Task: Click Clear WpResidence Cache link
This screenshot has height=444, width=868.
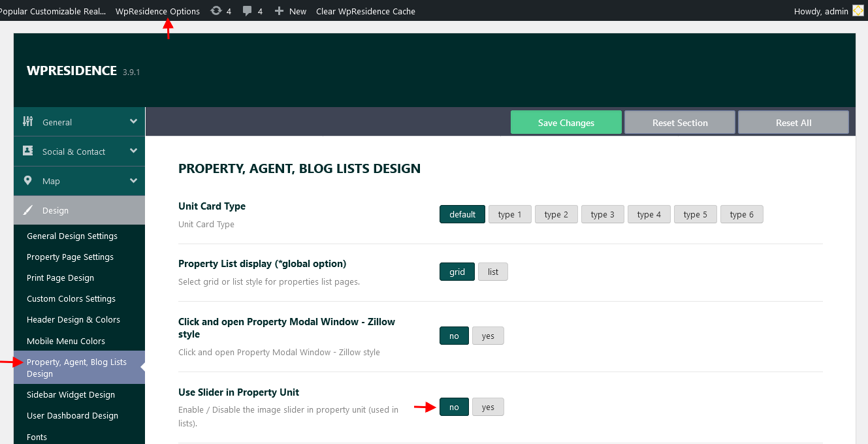Action: click(x=366, y=11)
